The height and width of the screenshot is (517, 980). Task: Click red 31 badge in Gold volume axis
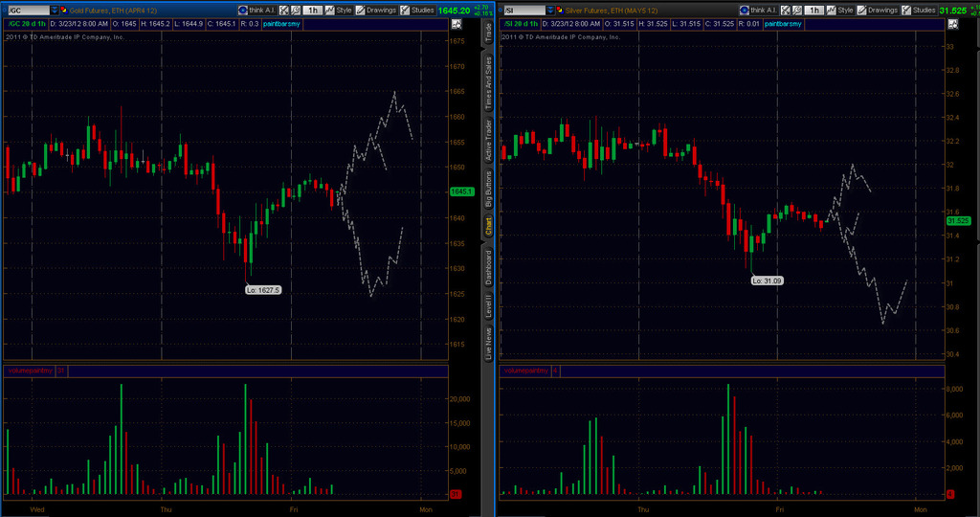[x=455, y=494]
